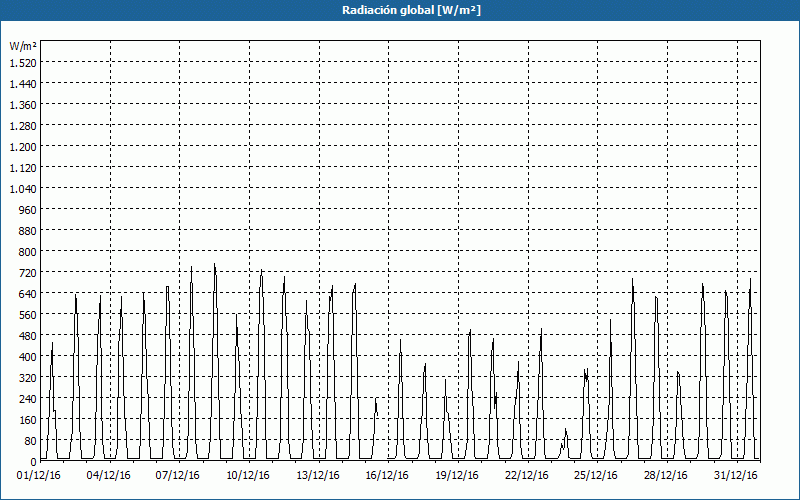Click the 22/12/16 date label
This screenshot has height=500, width=800.
point(527,476)
